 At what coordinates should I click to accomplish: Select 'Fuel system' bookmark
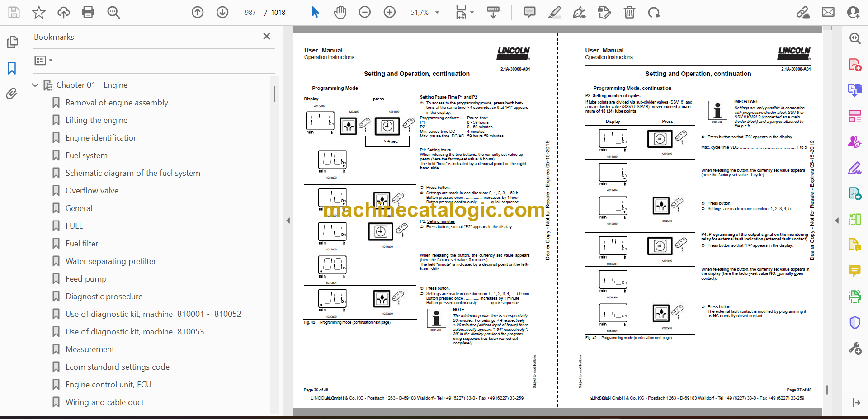pyautogui.click(x=86, y=155)
